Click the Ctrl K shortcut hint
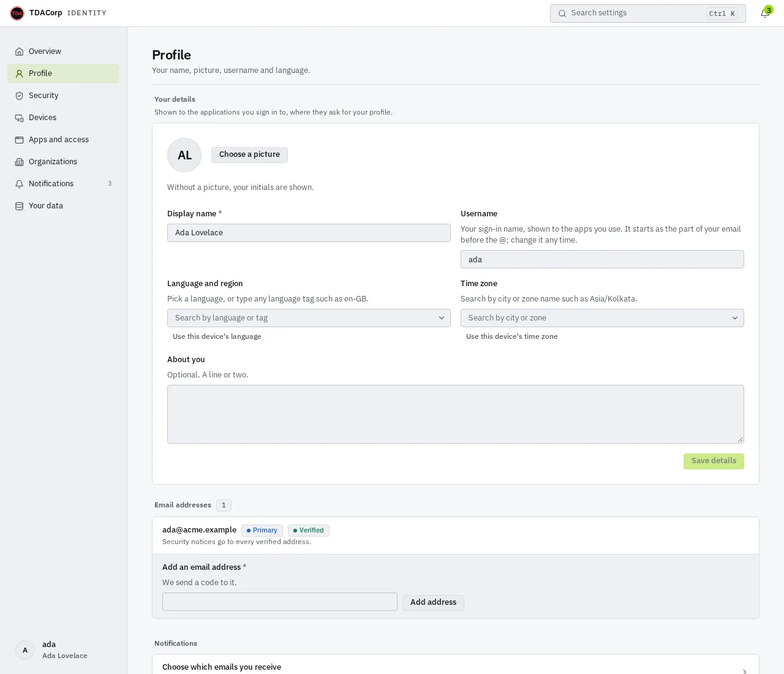The image size is (784, 674). (722, 13)
